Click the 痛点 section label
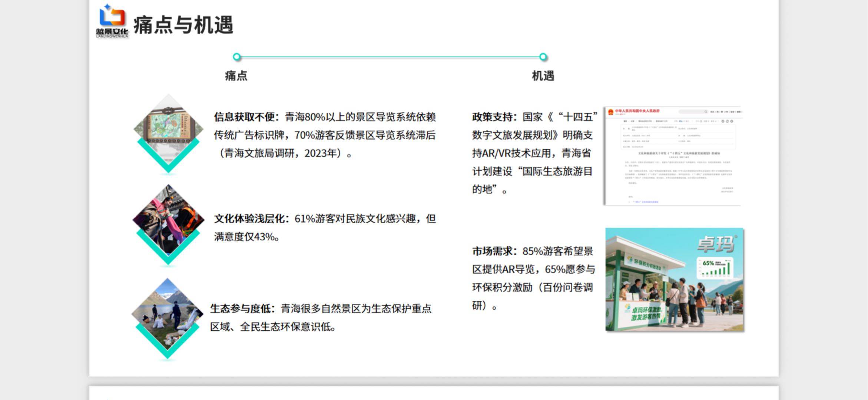868x400 pixels. click(x=236, y=76)
